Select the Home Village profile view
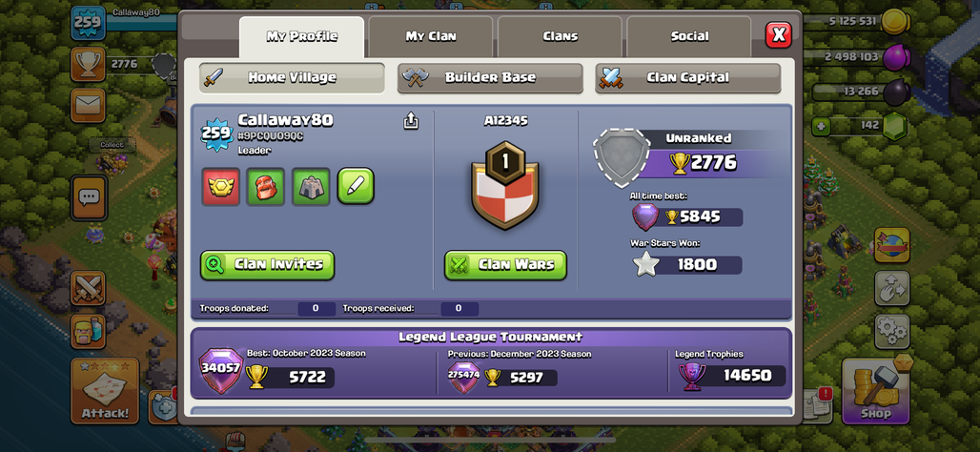 pyautogui.click(x=292, y=78)
